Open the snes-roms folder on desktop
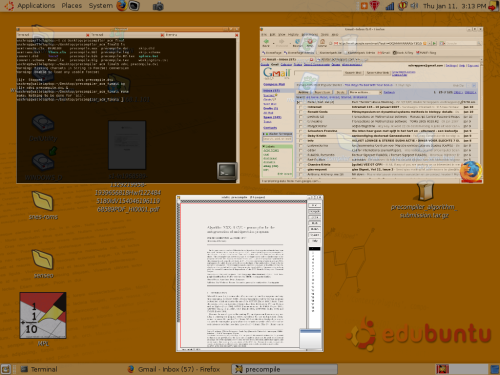Viewport: 500px width, 375px height. click(x=43, y=205)
